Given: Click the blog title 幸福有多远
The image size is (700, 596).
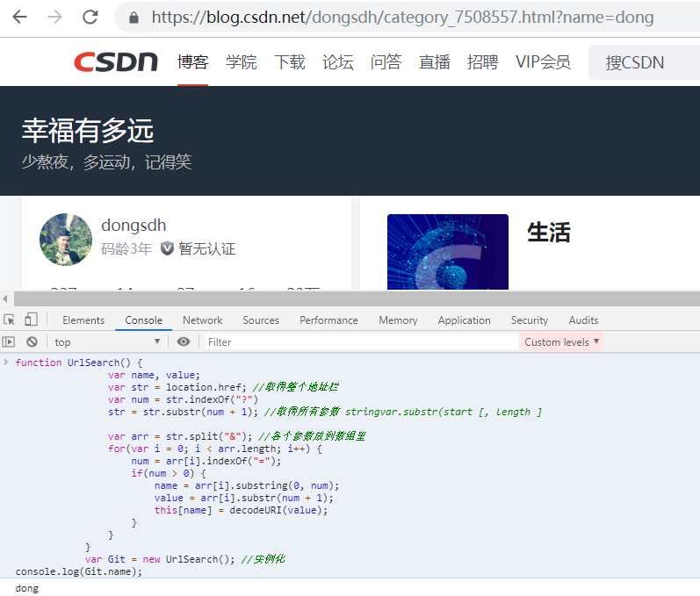Looking at the screenshot, I should point(88,131).
